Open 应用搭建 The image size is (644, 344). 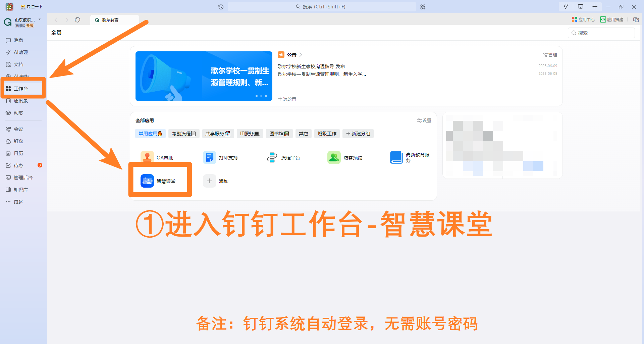(x=612, y=19)
